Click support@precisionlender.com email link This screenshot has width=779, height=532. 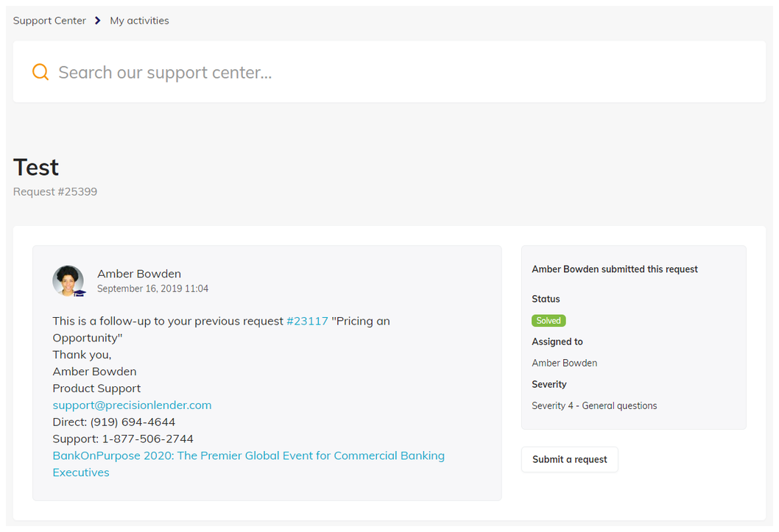click(x=132, y=405)
